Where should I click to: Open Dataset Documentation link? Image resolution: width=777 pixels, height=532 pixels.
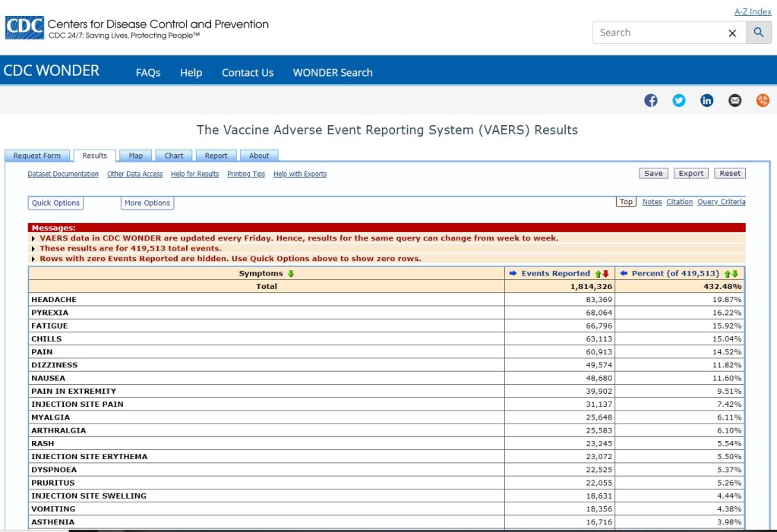coord(63,174)
